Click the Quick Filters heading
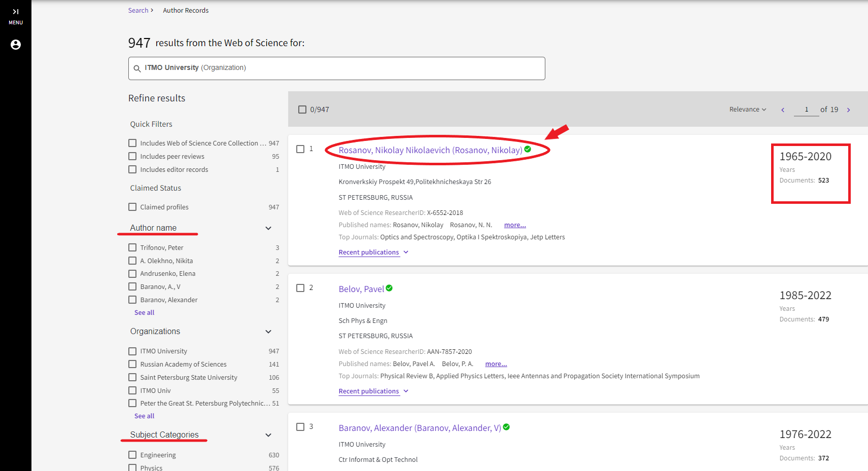Image resolution: width=868 pixels, height=471 pixels. click(151, 124)
